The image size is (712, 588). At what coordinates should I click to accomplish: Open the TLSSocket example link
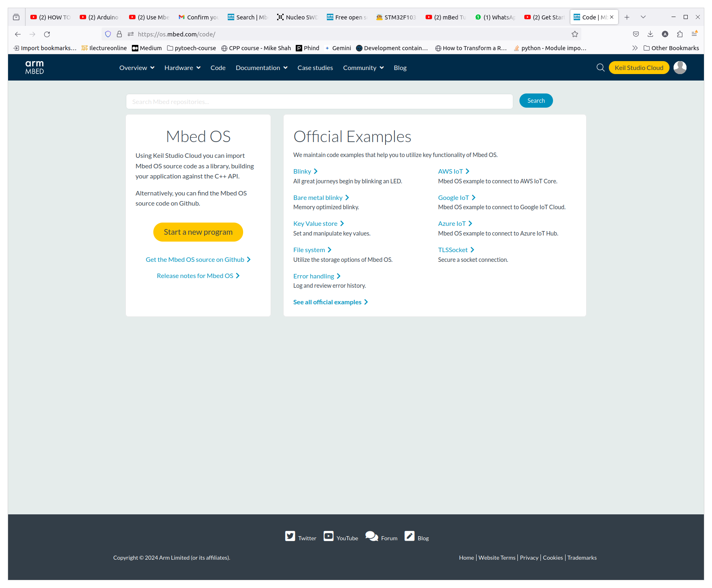pos(456,250)
